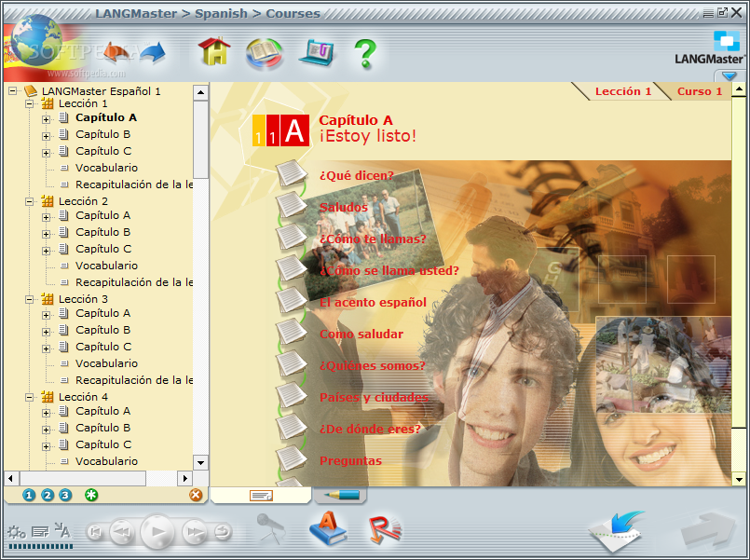The width and height of the screenshot is (750, 560).
Task: Switch to the Curso 1 tab
Action: click(x=700, y=91)
